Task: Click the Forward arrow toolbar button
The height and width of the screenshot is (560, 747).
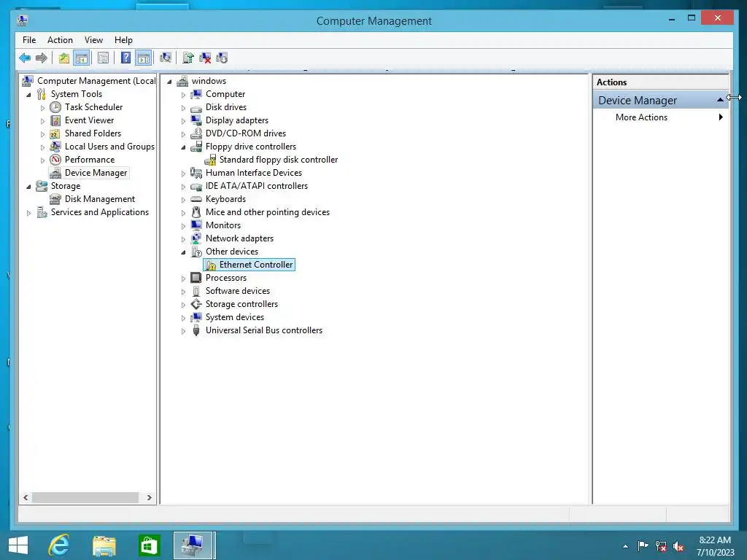Action: pyautogui.click(x=42, y=58)
